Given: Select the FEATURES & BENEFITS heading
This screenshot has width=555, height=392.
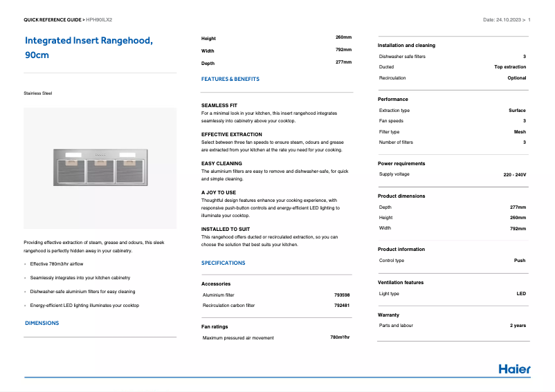Looking at the screenshot, I should pyautogui.click(x=230, y=79).
